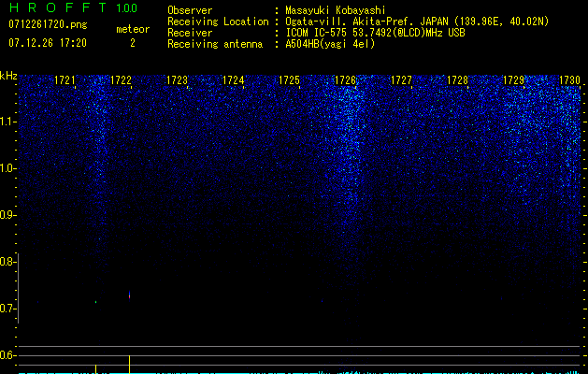Click the meteor count value 2
Image resolution: width=588 pixels, height=374 pixels.
point(133,43)
